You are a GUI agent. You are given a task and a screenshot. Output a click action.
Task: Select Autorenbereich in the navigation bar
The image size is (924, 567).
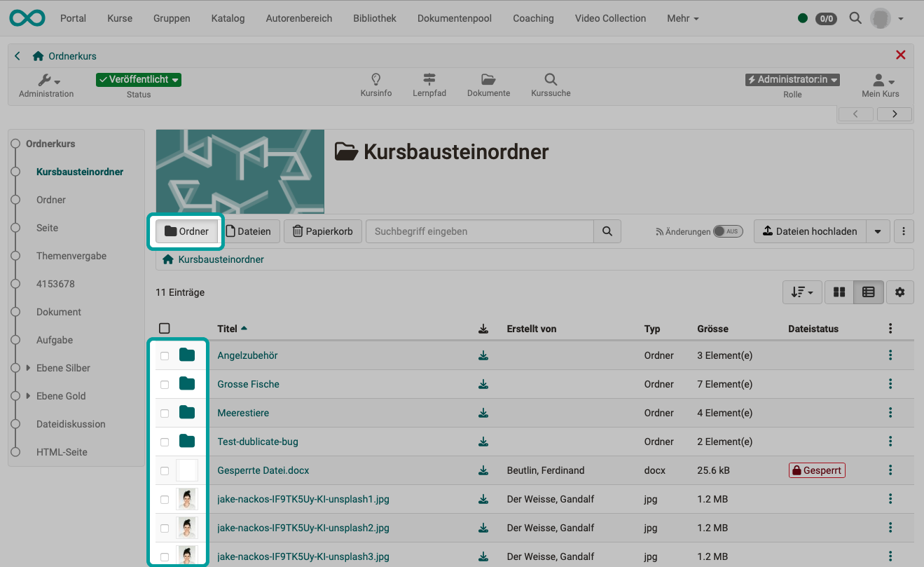(298, 18)
